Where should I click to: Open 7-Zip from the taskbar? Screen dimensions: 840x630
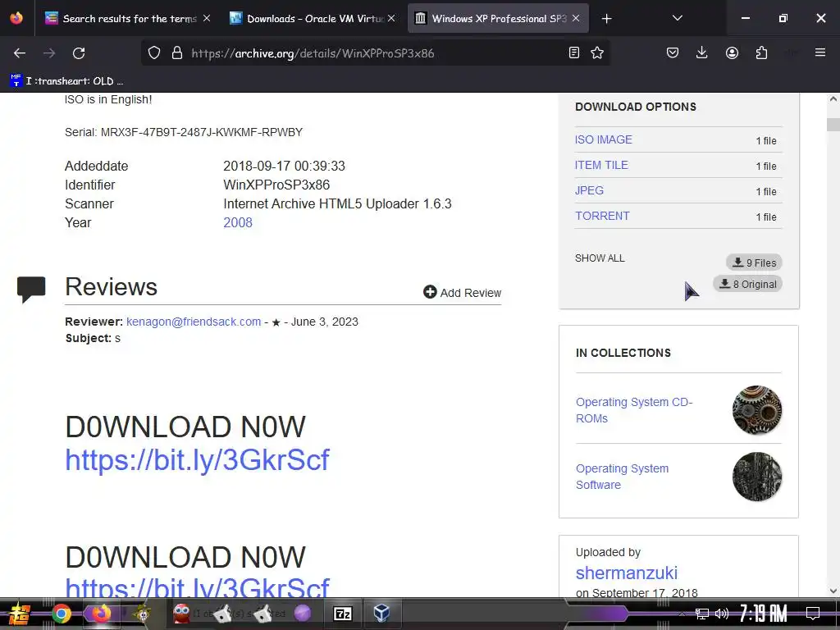343,614
